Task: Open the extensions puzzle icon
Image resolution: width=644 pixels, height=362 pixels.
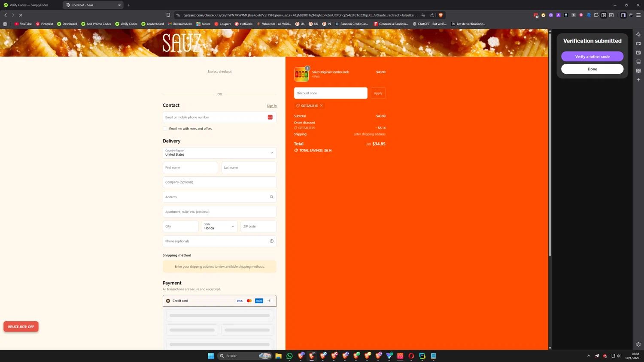Action: 596,15
